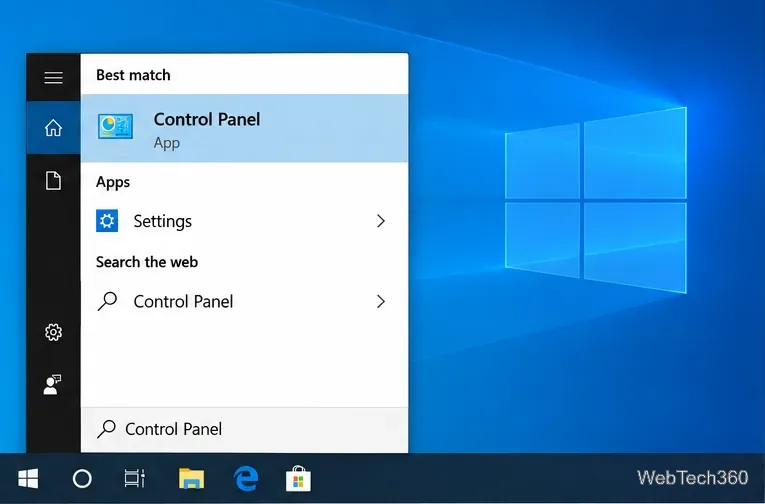Select the Home icon in search sidebar
The width and height of the screenshot is (765, 504).
pos(53,128)
